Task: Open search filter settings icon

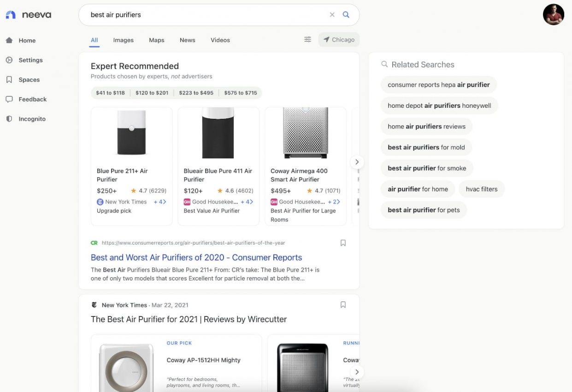Action: coord(307,40)
